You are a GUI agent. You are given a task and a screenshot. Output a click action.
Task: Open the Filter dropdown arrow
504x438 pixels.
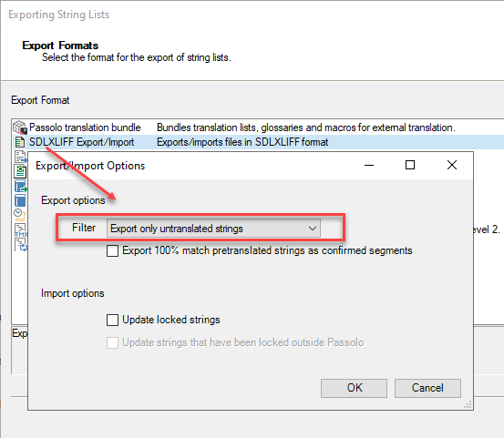point(312,229)
